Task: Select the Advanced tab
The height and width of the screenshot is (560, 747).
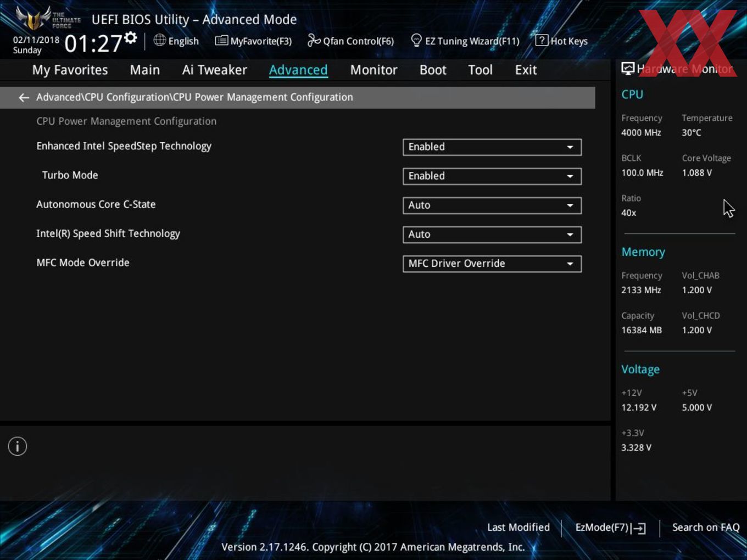Action: tap(298, 70)
